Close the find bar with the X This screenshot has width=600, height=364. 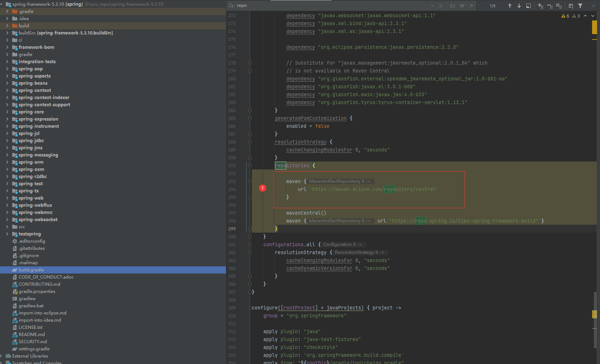(593, 6)
